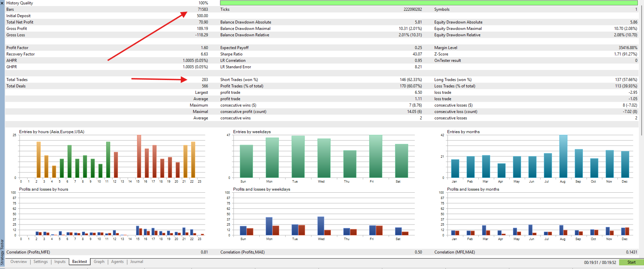This screenshot has height=269, width=644.
Task: Select the Total Trades value 283
Action: coord(205,80)
